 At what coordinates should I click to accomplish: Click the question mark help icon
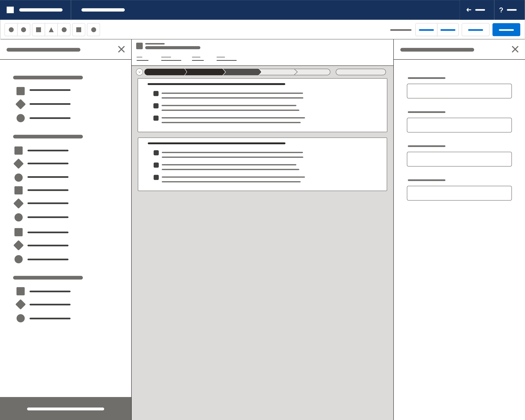pos(501,10)
